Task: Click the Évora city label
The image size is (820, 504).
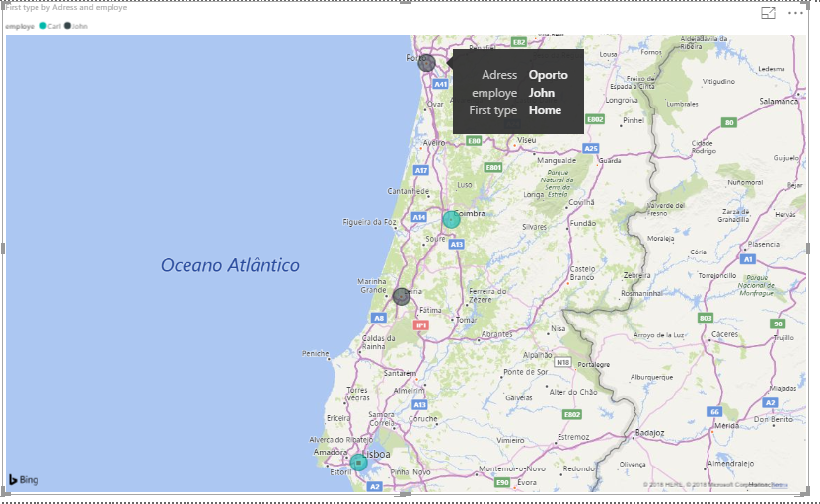Action: tap(527, 482)
